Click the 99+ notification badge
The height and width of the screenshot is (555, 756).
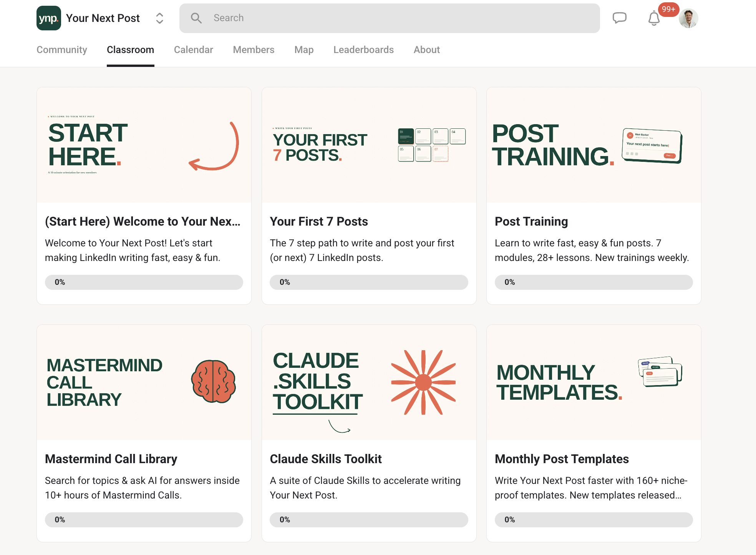pos(668,9)
